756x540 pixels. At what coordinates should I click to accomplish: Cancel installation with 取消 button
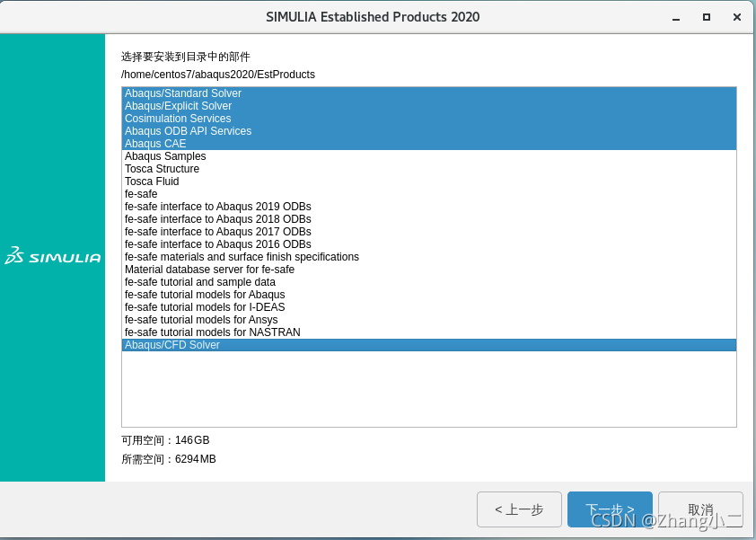pos(700,509)
